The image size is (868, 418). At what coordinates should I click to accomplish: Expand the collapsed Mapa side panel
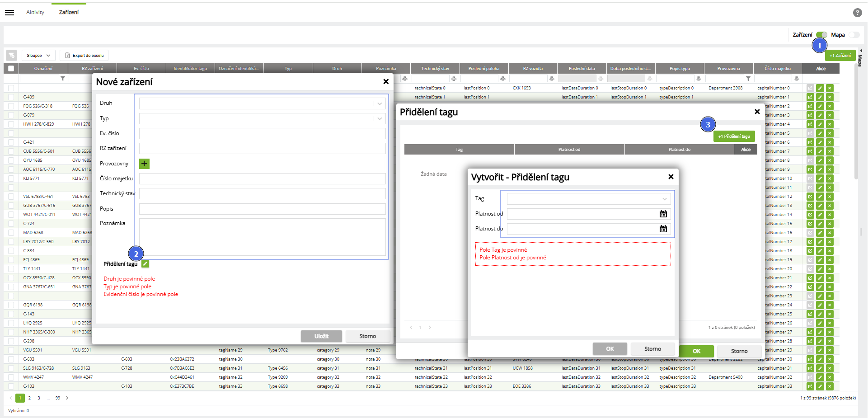click(x=860, y=58)
